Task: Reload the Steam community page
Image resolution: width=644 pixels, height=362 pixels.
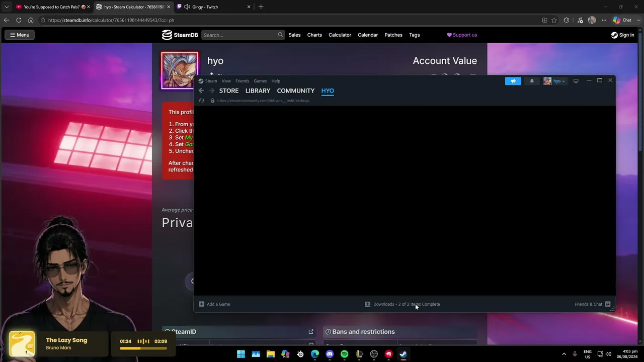Action: (x=202, y=101)
